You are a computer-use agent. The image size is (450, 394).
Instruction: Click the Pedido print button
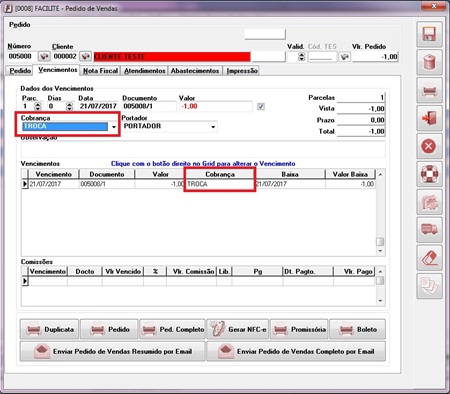point(109,329)
